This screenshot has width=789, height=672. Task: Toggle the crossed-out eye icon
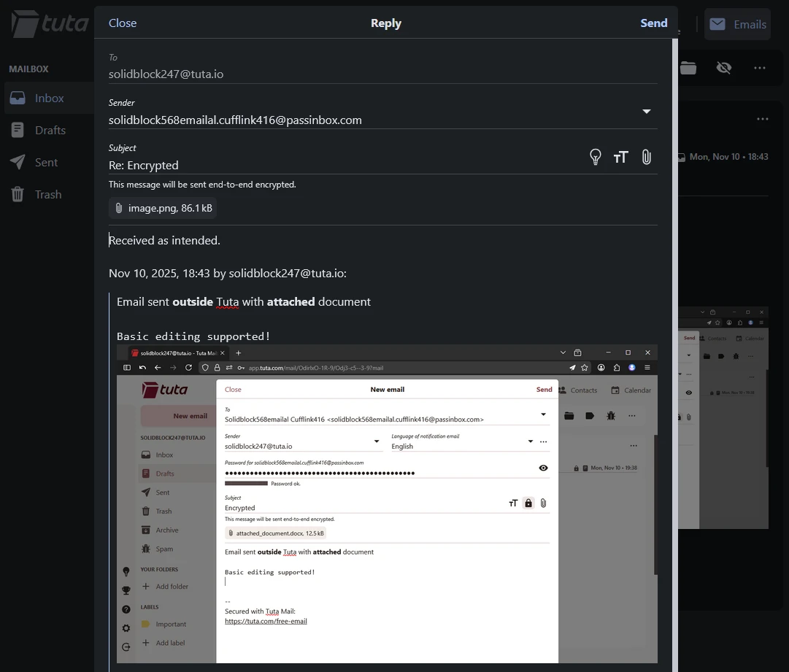click(x=723, y=68)
